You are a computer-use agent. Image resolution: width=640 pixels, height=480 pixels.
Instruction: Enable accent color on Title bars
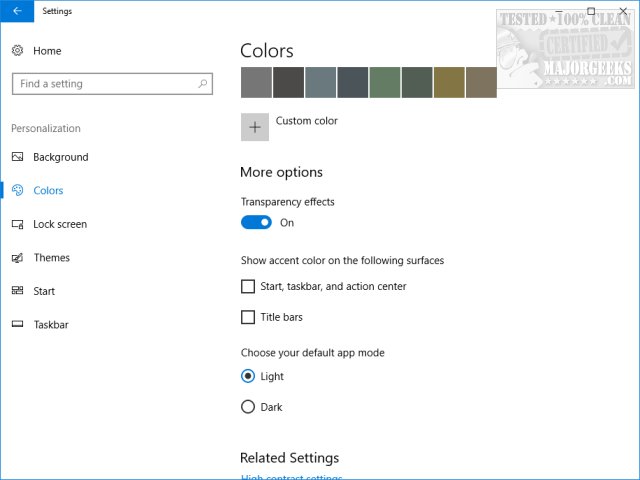tap(248, 318)
